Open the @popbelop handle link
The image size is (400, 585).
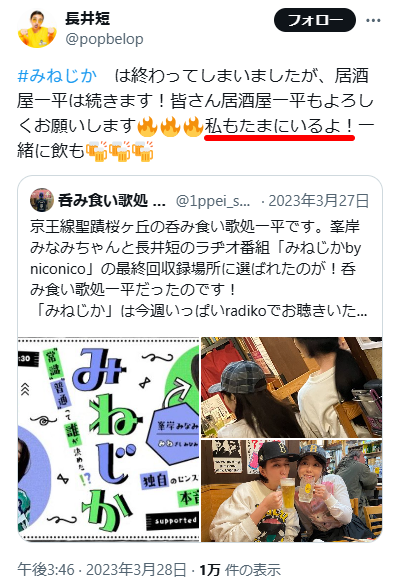point(104,39)
